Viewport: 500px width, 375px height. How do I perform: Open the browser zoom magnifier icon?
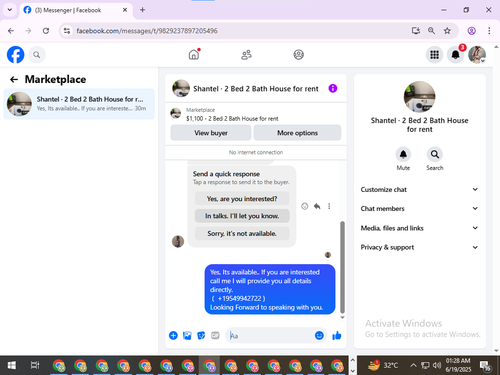coord(431,31)
